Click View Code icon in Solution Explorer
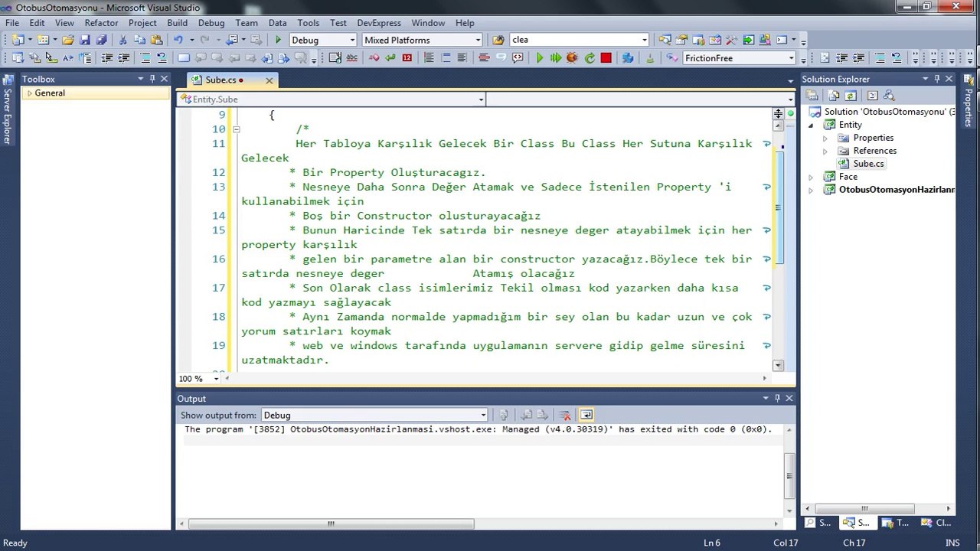This screenshot has height=551, width=980. [x=872, y=96]
